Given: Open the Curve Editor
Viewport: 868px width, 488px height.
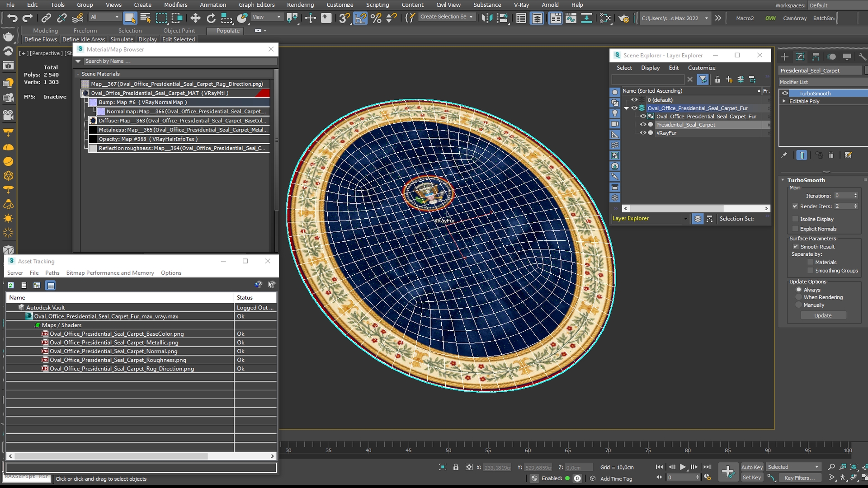Looking at the screenshot, I should click(571, 18).
